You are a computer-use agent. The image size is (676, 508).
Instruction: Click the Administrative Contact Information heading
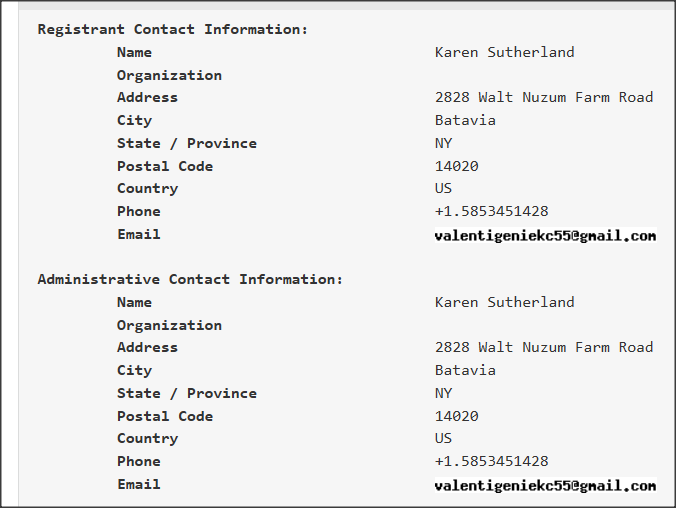[190, 279]
